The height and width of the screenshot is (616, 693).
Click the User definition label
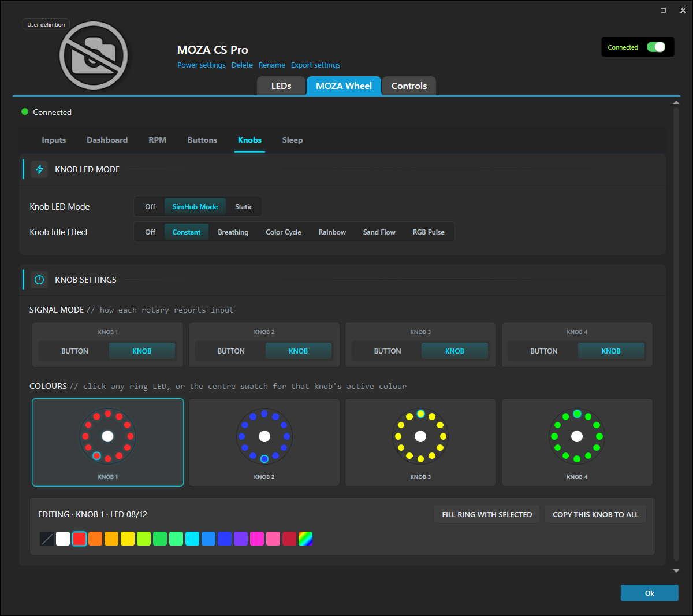pos(46,25)
